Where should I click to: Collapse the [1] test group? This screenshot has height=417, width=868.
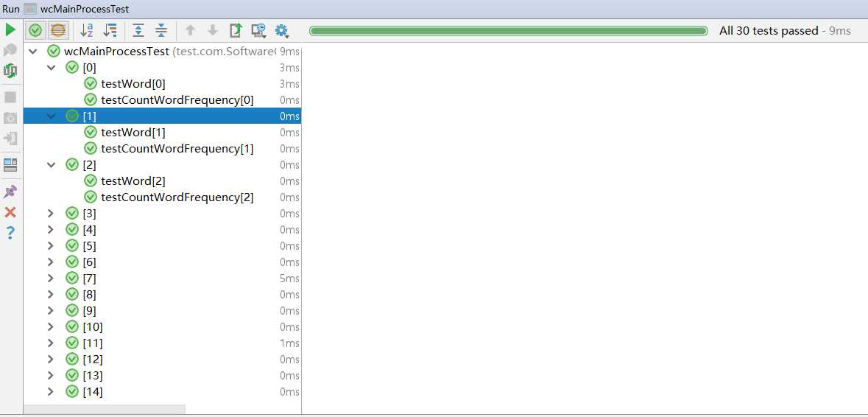tap(52, 116)
